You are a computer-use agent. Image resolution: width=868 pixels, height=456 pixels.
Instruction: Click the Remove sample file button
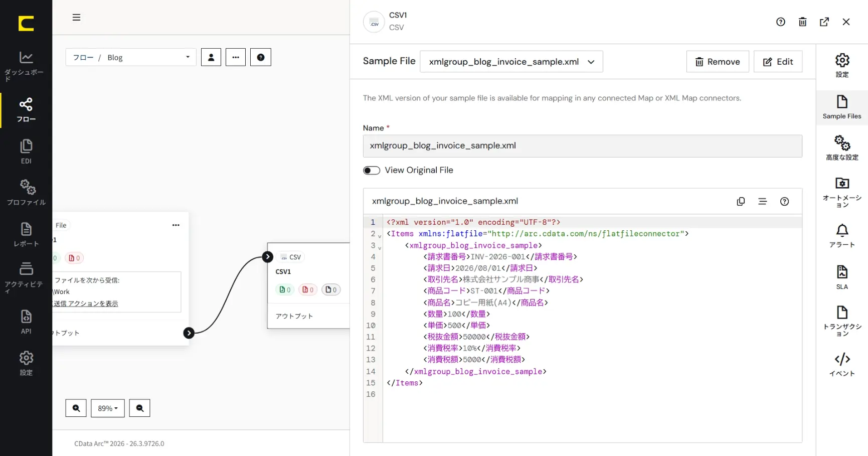point(718,62)
